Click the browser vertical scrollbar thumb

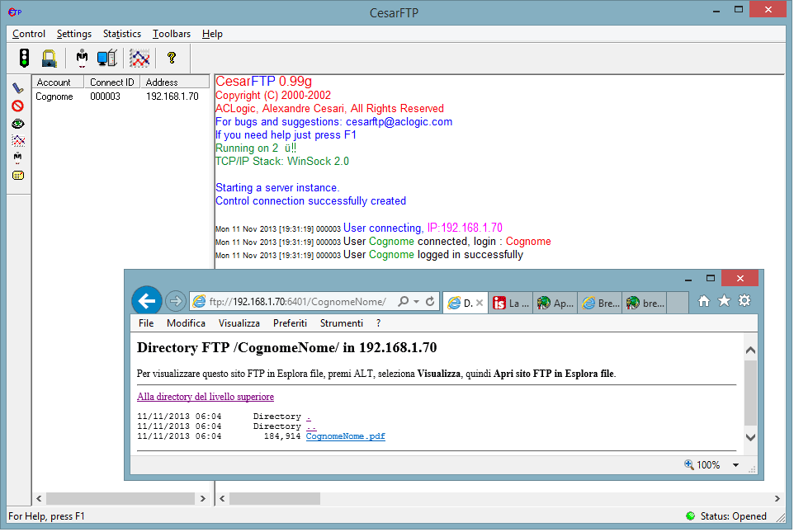pos(750,393)
